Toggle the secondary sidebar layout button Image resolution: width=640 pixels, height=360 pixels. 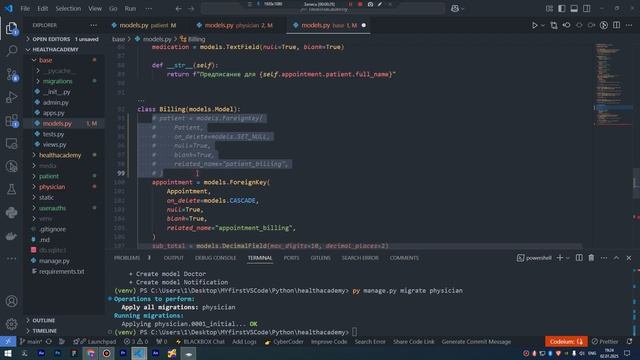(587, 8)
